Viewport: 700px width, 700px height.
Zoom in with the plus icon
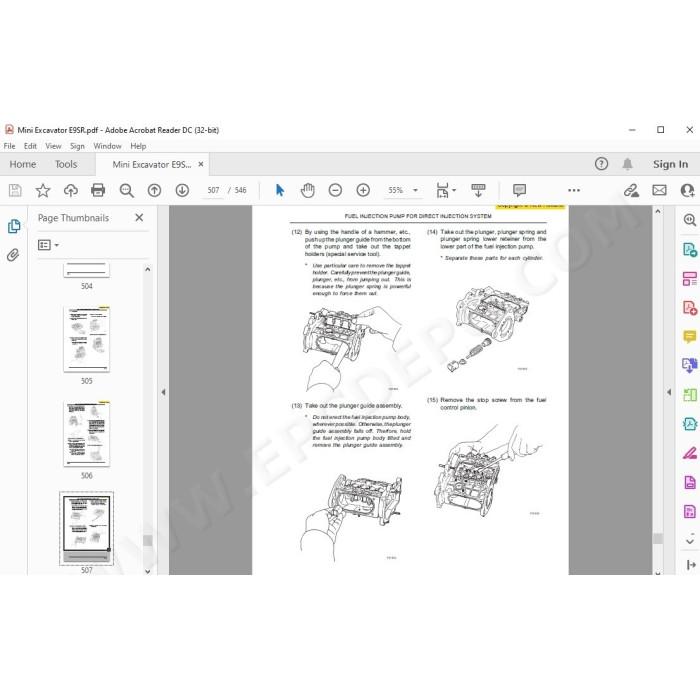363,191
